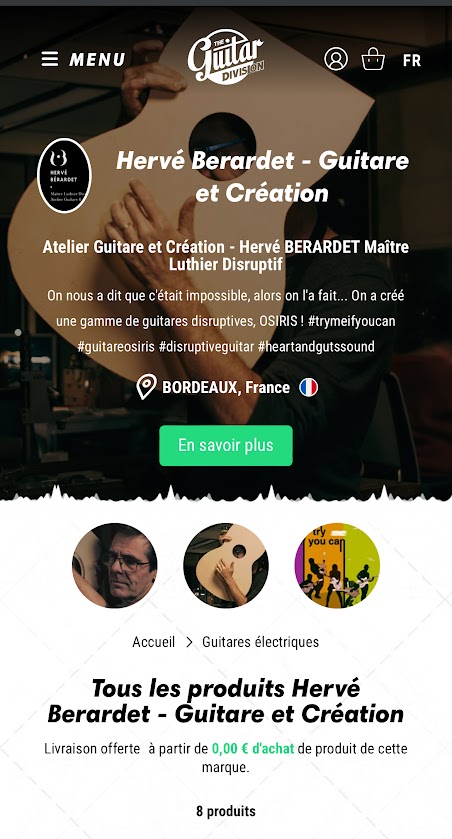Open the hamburger MENU icon
Image resolution: width=452 pixels, height=839 pixels.
click(50, 59)
